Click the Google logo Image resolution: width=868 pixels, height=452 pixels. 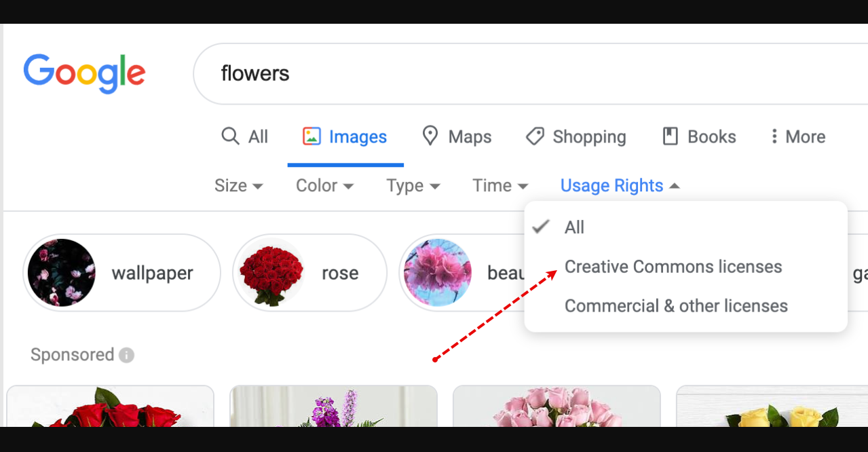pos(84,73)
